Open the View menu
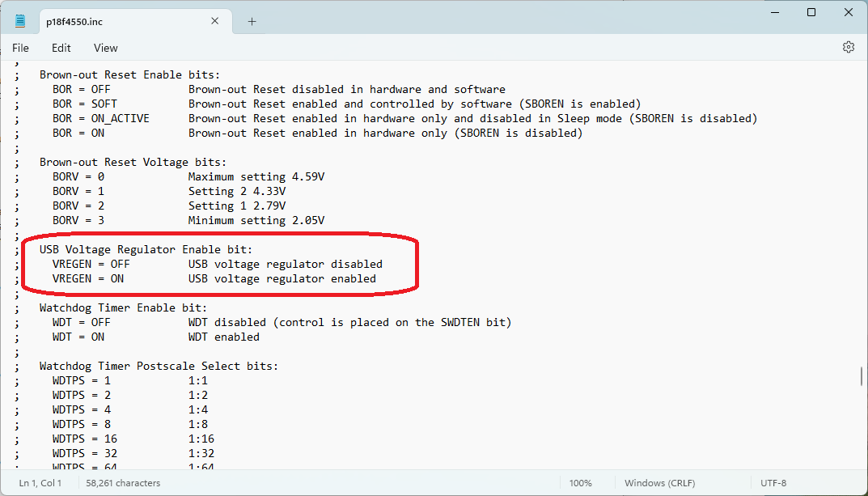The image size is (868, 496). (105, 48)
